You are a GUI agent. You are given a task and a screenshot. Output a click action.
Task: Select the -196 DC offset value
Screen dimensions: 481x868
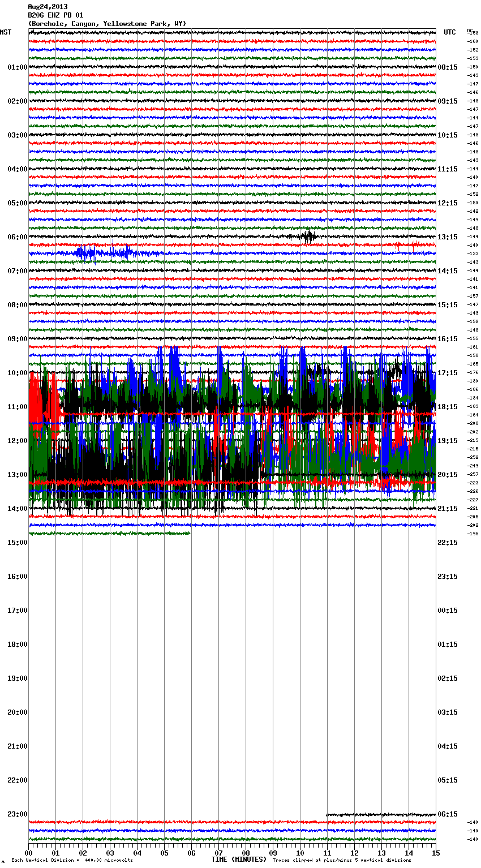point(473,534)
